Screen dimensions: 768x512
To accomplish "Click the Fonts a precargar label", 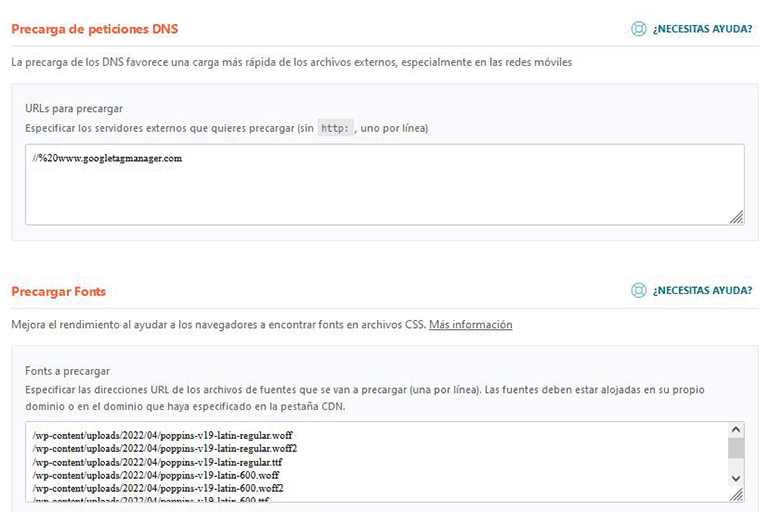I will (x=68, y=371).
